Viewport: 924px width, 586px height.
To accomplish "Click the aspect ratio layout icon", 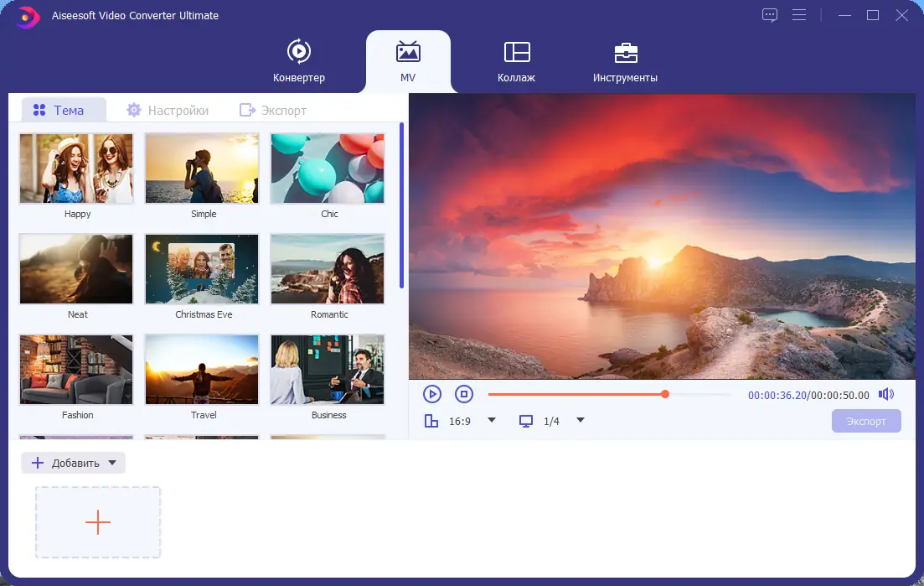I will pyautogui.click(x=431, y=421).
